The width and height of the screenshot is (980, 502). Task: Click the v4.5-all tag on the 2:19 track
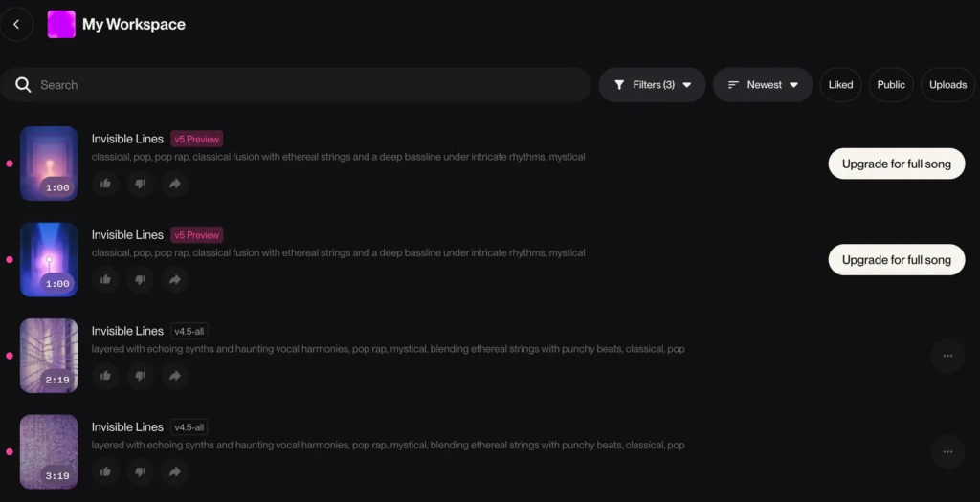coord(189,331)
